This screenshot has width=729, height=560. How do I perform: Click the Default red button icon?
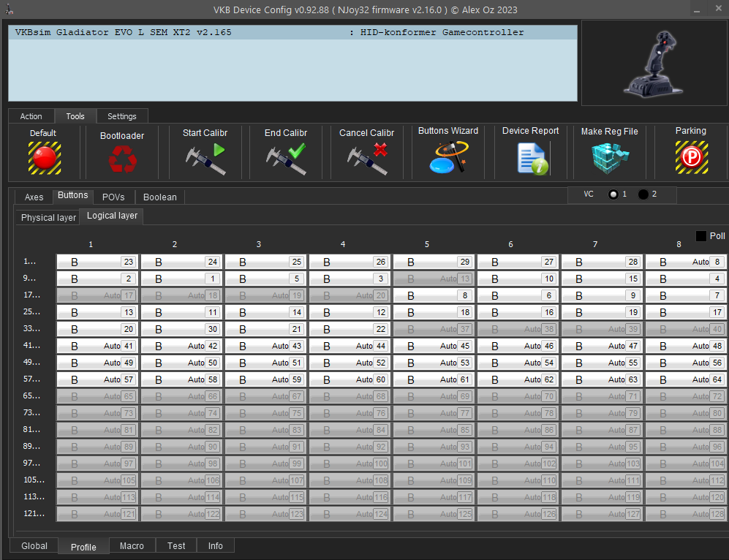tap(44, 158)
